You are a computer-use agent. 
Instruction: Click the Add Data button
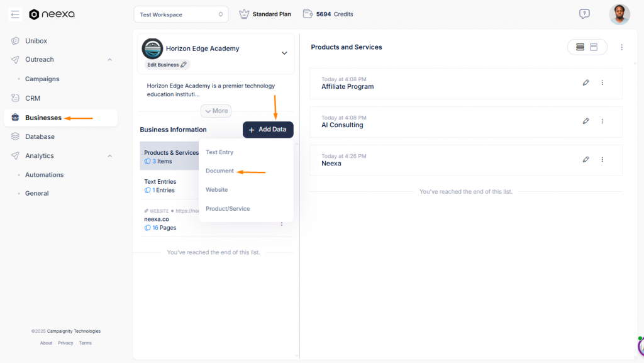tap(268, 130)
